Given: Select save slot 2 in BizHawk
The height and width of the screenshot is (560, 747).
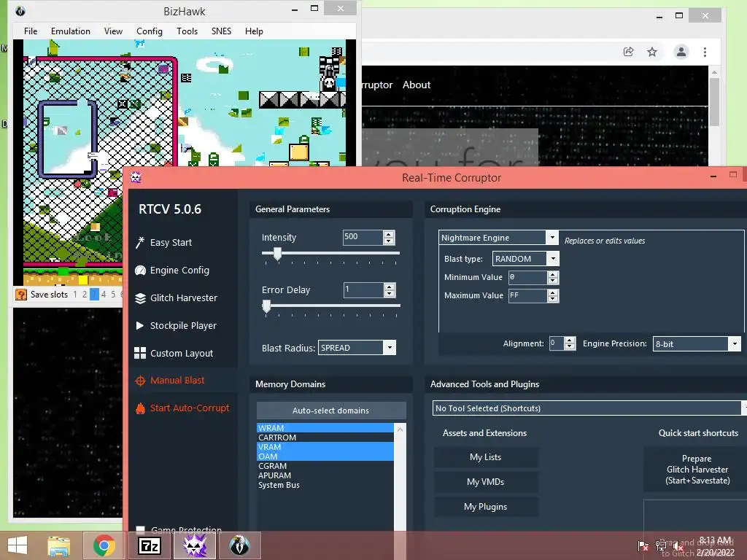Looking at the screenshot, I should coord(85,295).
